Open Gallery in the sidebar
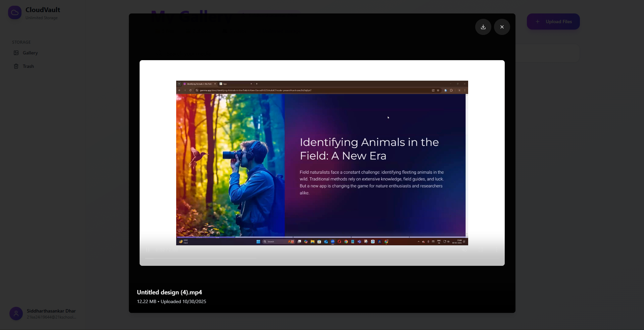Screen dimensions: 644x330 pos(43,53)
